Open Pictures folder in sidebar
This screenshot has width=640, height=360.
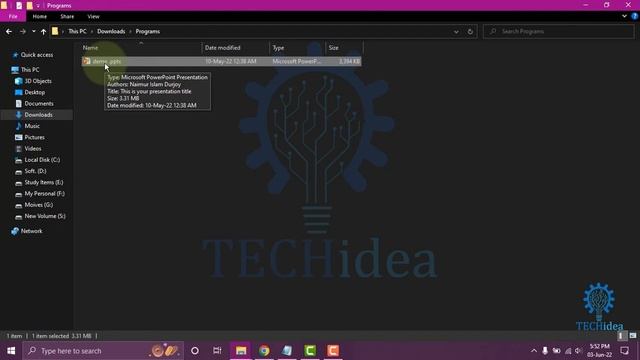point(34,137)
